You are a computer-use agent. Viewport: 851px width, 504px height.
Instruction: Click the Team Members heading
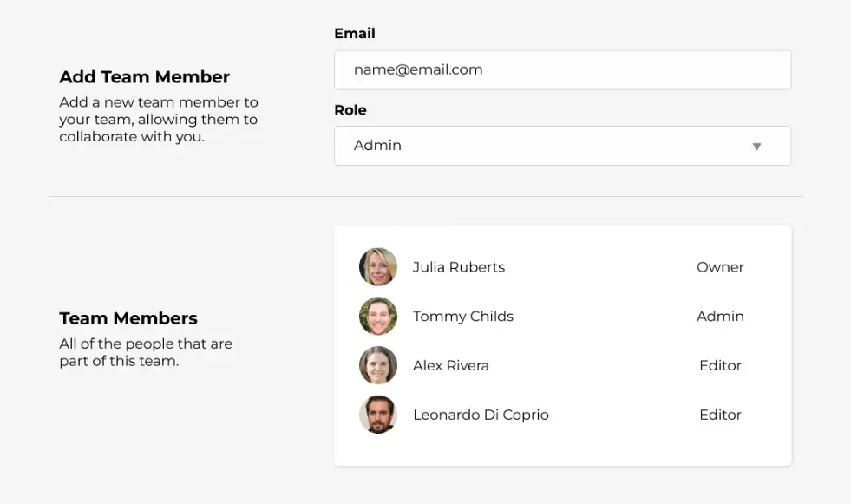128,318
